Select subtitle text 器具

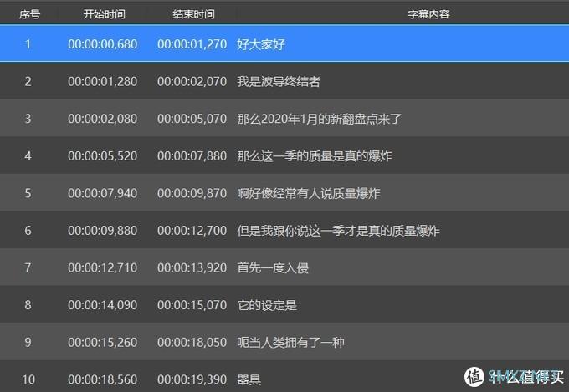(249, 379)
